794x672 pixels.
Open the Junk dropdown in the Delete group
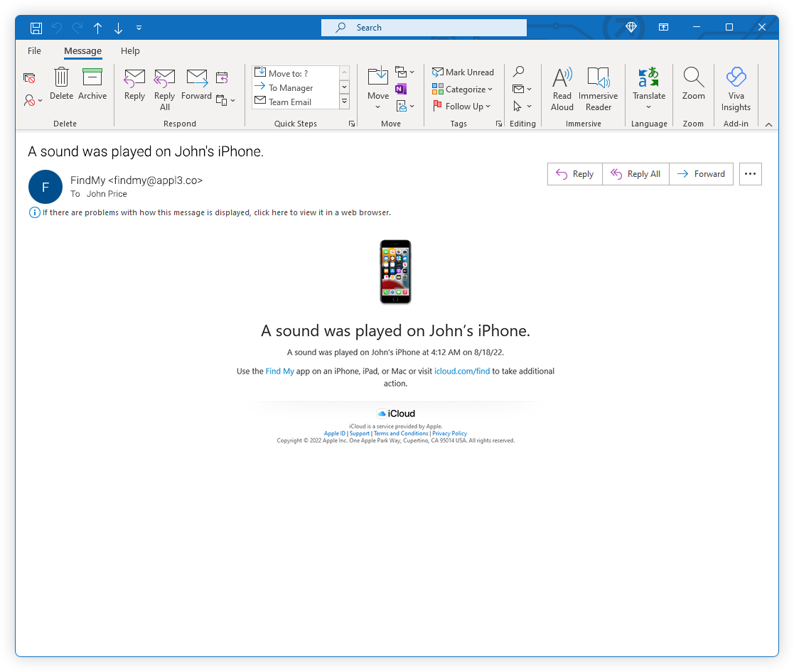tap(33, 101)
